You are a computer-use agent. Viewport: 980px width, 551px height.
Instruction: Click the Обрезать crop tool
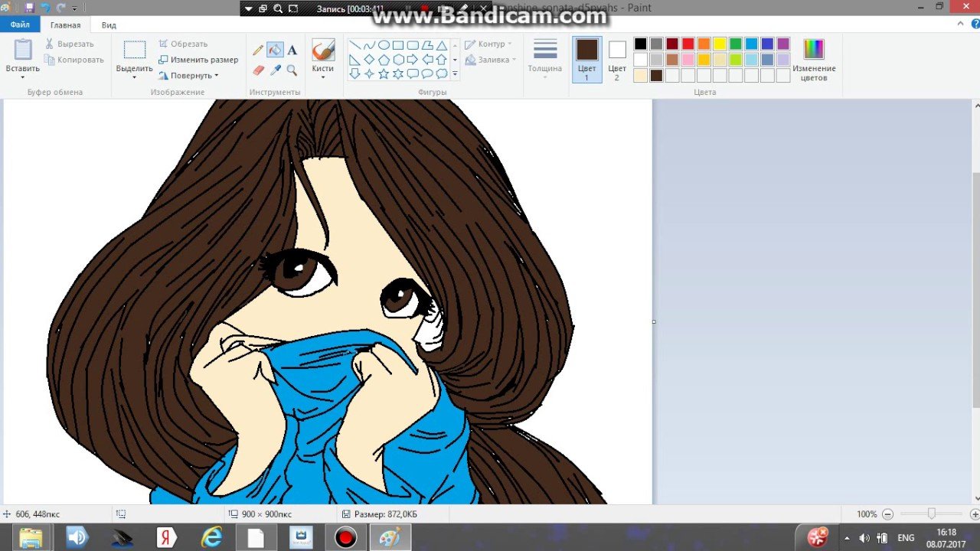click(x=183, y=44)
